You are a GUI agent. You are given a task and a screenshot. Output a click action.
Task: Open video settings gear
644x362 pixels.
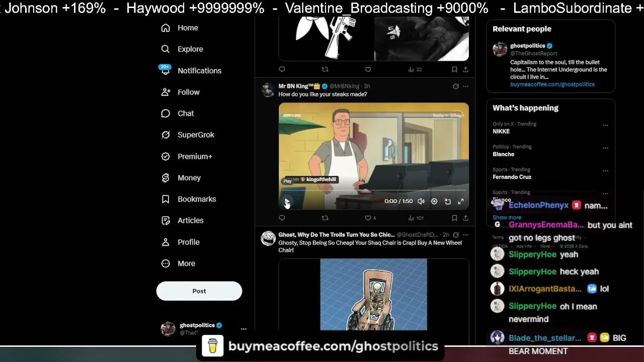tap(434, 202)
